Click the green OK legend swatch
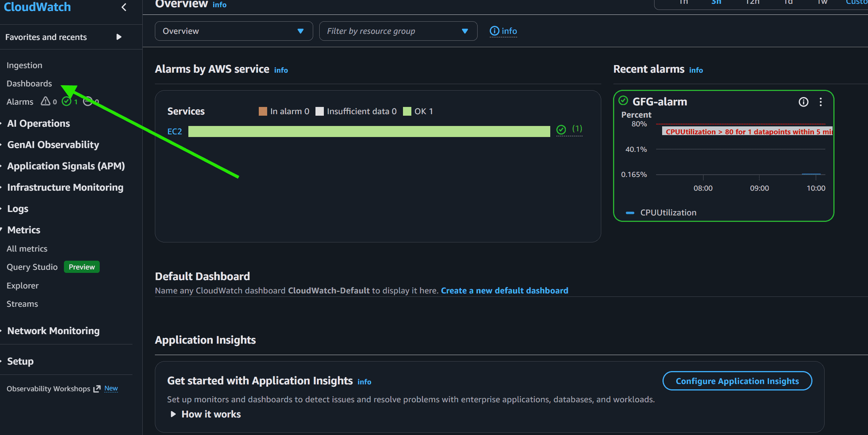The image size is (868, 435). [x=407, y=111]
